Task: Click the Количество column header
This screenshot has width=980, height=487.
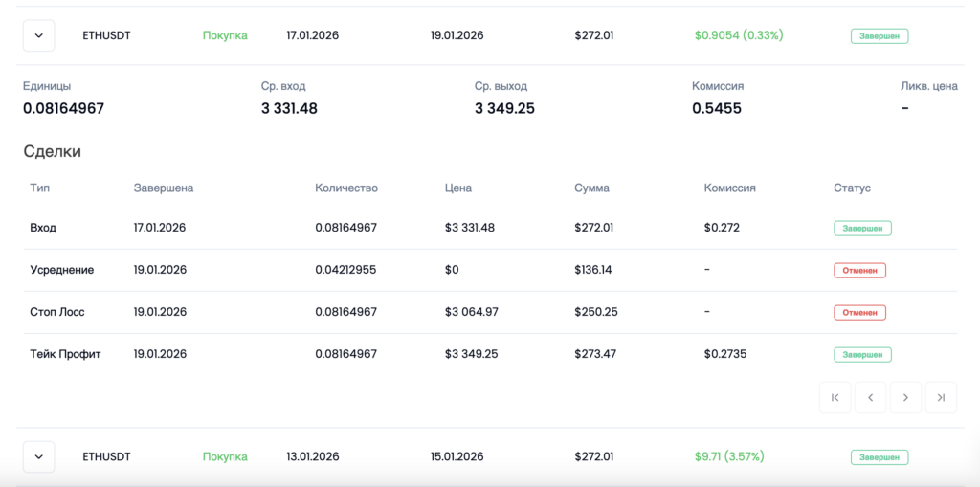Action: click(x=346, y=188)
